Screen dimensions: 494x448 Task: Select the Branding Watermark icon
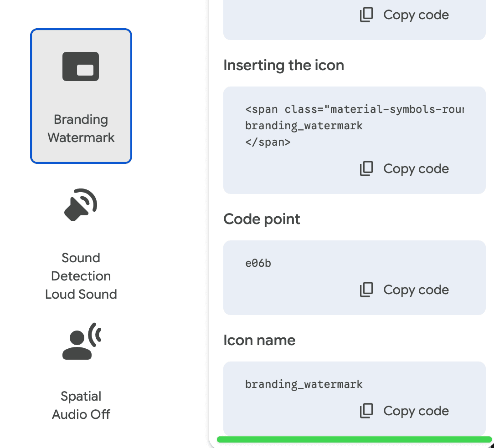click(81, 96)
